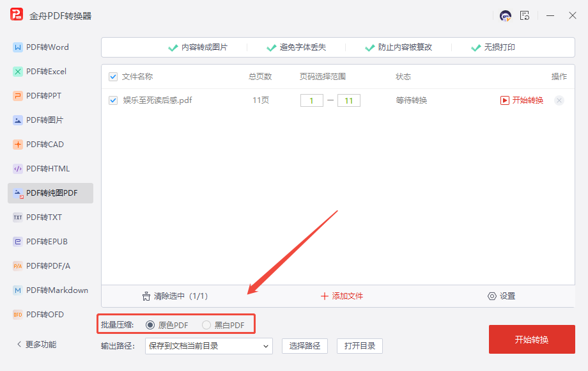Switch to PDF转CAD mode
The height and width of the screenshot is (371, 588).
coord(50,145)
